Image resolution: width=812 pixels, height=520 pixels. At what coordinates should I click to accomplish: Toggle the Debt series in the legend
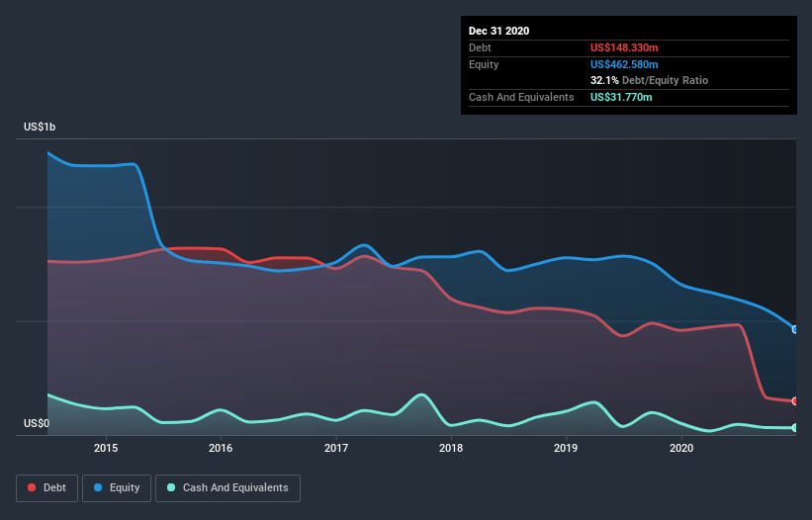(x=46, y=488)
